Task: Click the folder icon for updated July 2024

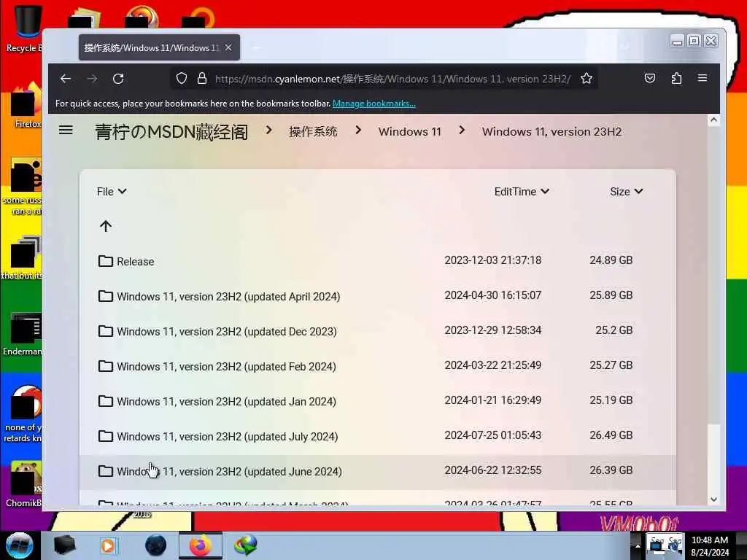Action: click(105, 436)
